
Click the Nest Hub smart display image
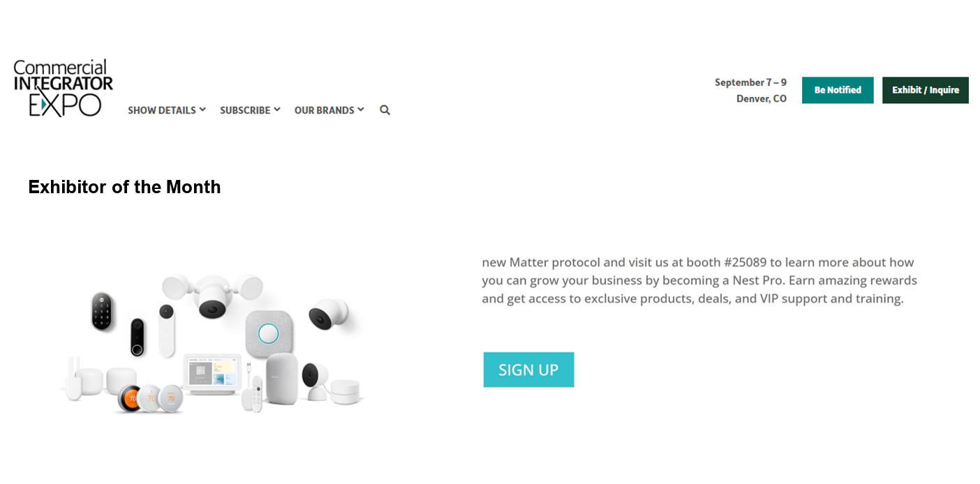click(x=211, y=374)
